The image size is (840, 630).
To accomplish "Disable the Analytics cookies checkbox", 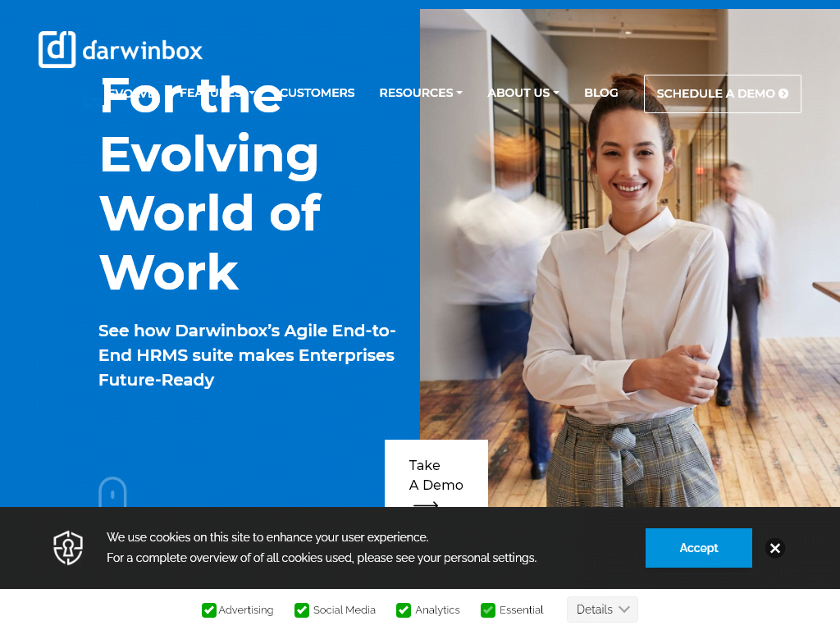I will [x=404, y=610].
